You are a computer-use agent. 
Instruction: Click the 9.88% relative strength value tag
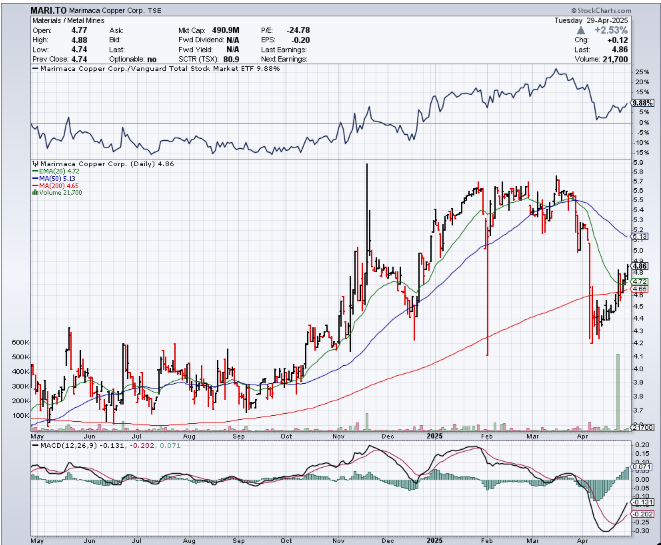coord(642,103)
